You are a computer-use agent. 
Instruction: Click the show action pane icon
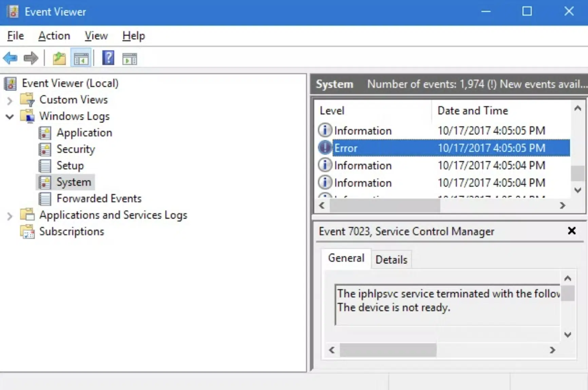(x=129, y=58)
